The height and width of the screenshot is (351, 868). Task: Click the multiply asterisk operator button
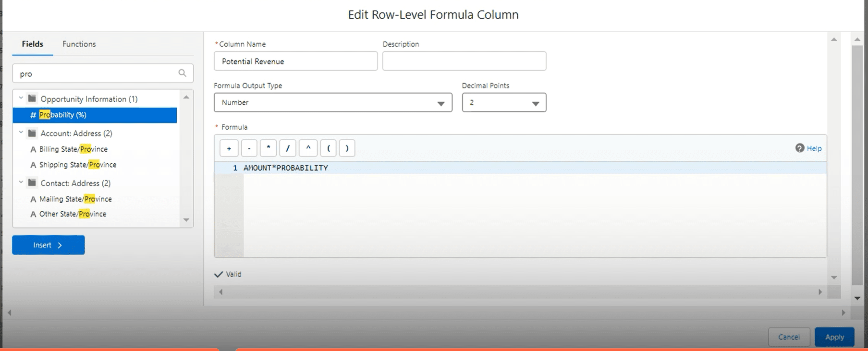[x=268, y=148]
